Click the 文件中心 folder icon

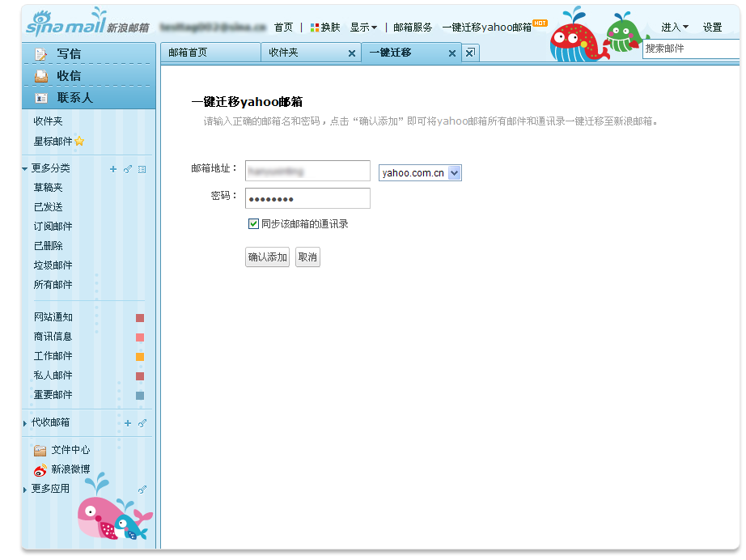[40, 450]
